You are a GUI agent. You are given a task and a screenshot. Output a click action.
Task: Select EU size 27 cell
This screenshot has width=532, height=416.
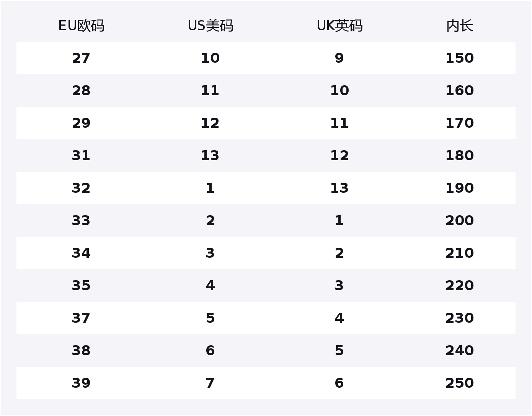(x=81, y=58)
